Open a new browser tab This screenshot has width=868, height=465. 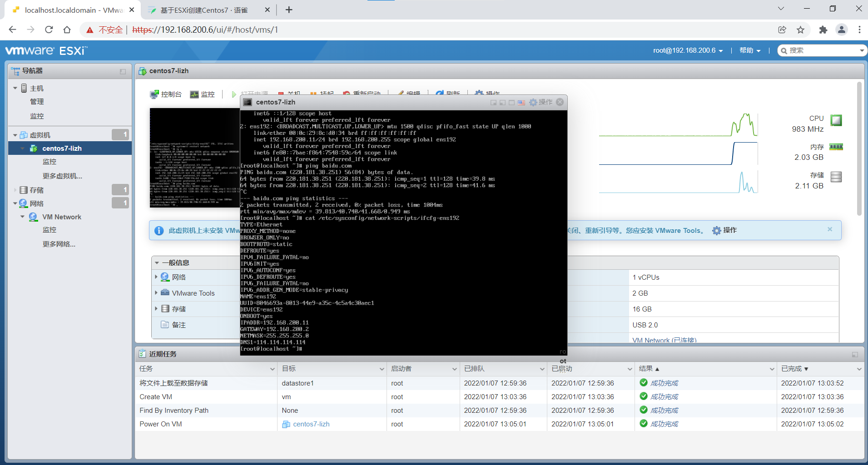(289, 10)
